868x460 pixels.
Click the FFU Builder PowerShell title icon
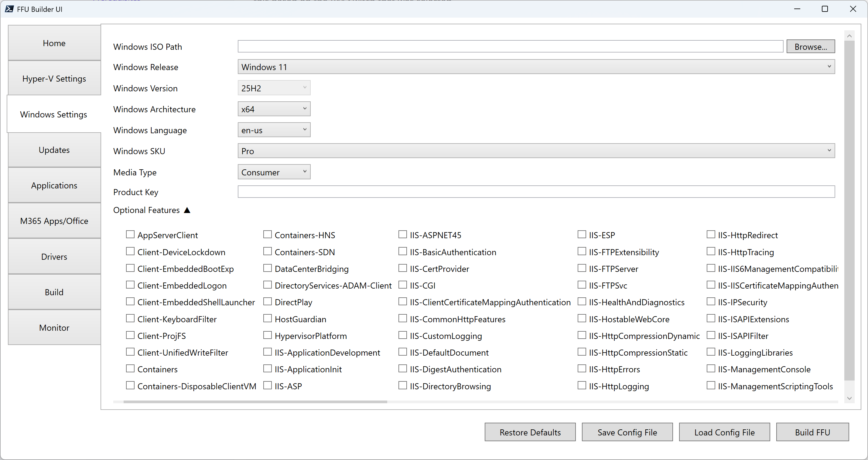(x=9, y=9)
